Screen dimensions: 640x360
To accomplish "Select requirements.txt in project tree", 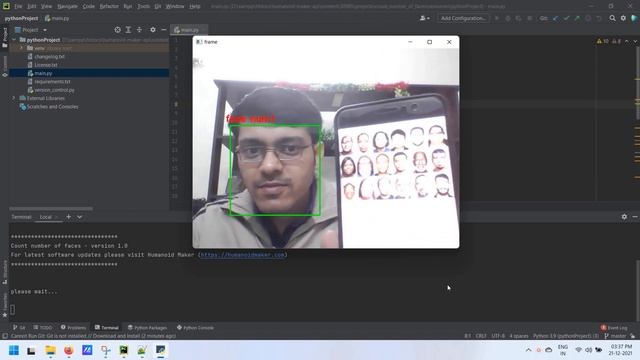I will click(52, 82).
